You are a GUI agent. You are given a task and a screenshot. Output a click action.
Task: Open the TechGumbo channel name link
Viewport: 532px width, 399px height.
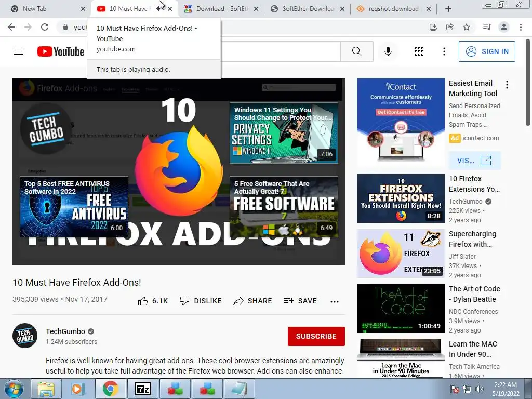65,331
